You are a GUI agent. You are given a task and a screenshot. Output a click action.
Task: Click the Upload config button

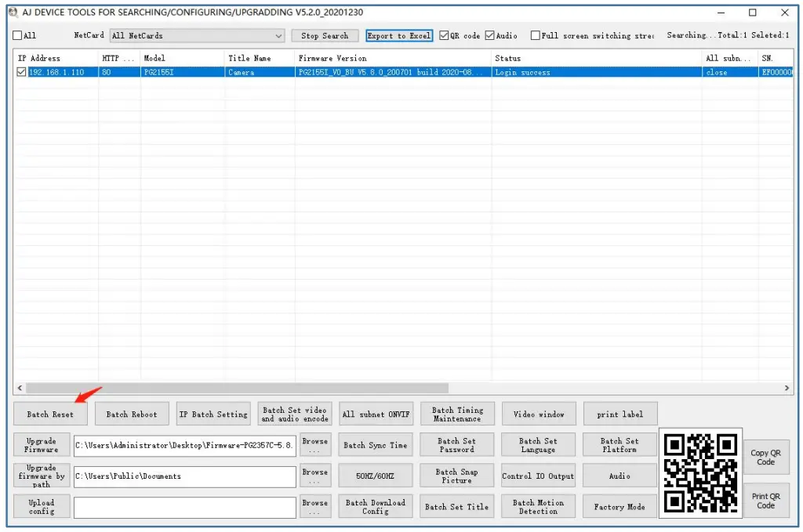click(x=42, y=506)
